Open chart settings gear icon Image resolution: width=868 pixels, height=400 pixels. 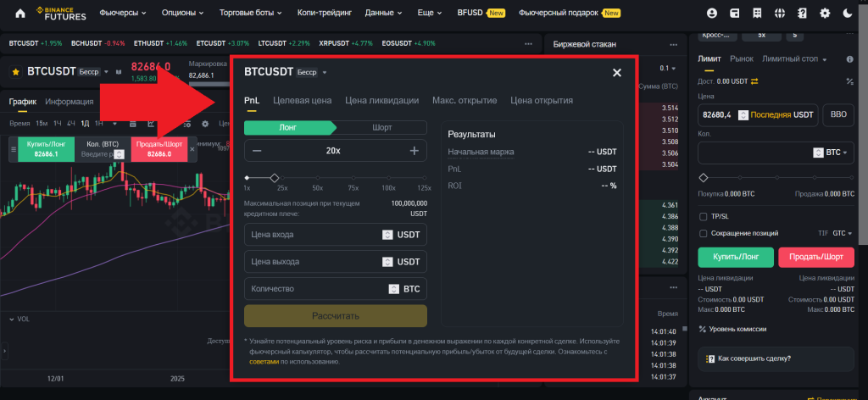click(205, 124)
